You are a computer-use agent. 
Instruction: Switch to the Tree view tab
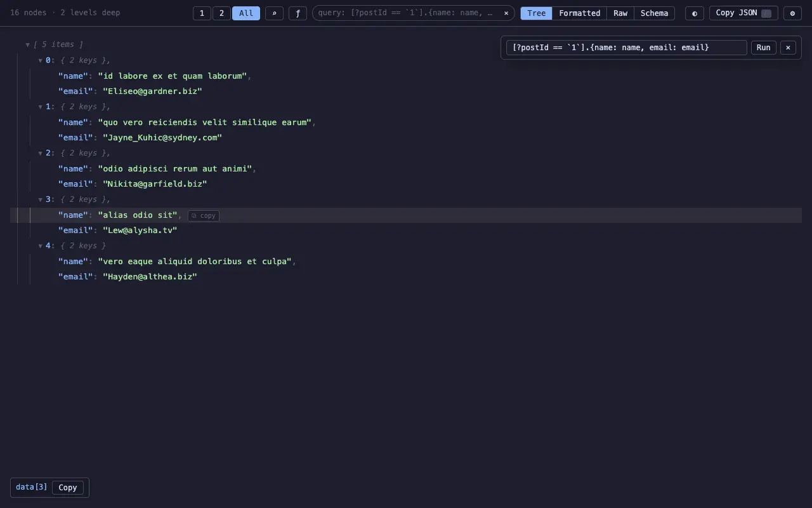click(536, 13)
